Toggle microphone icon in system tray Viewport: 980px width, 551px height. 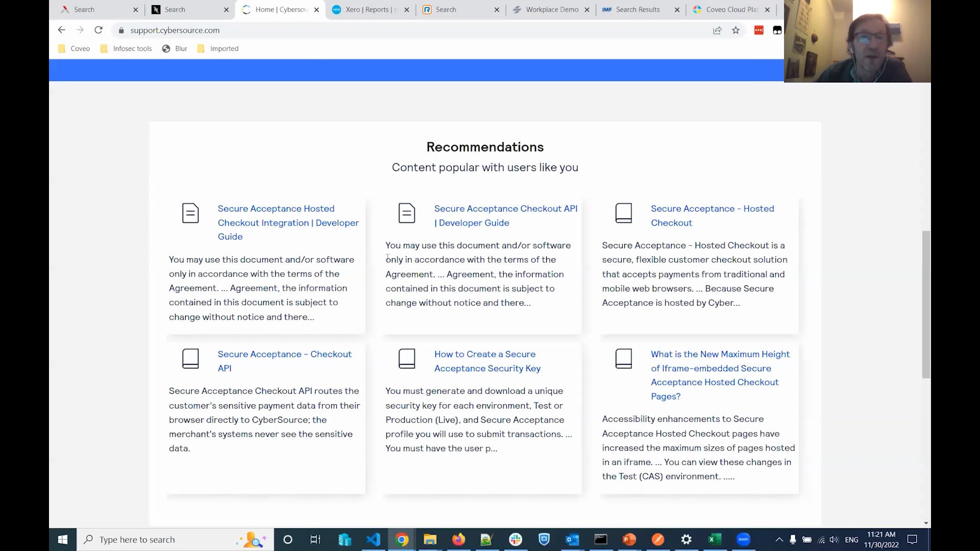point(793,540)
